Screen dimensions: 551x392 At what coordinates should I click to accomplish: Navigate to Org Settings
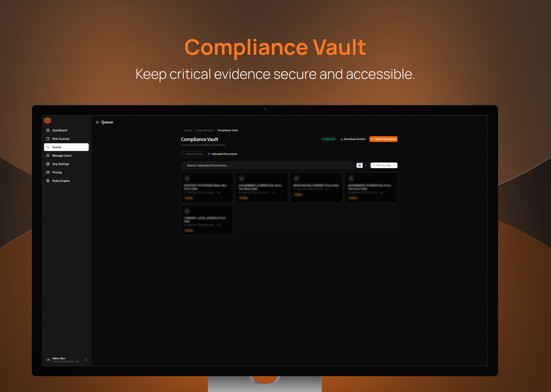click(66, 164)
